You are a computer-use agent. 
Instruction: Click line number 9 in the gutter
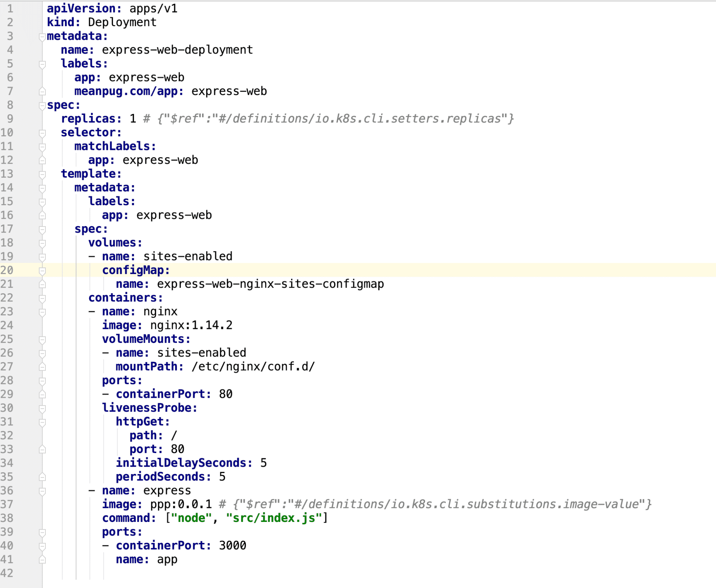coord(10,119)
